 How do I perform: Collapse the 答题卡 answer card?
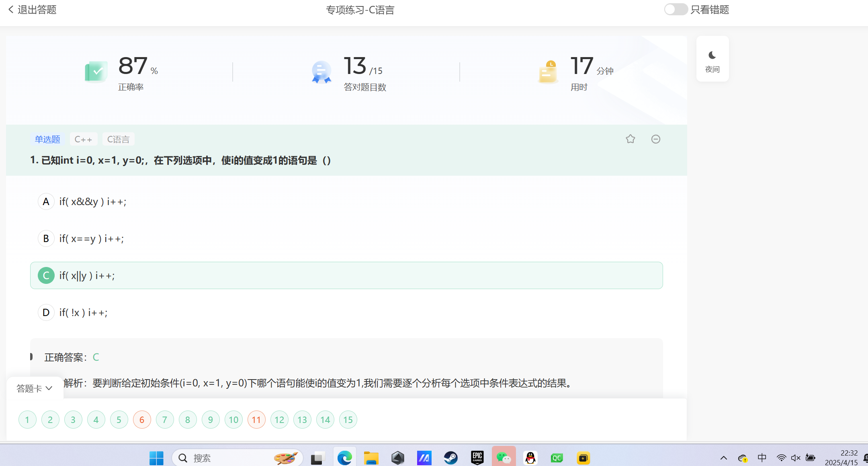(35, 388)
